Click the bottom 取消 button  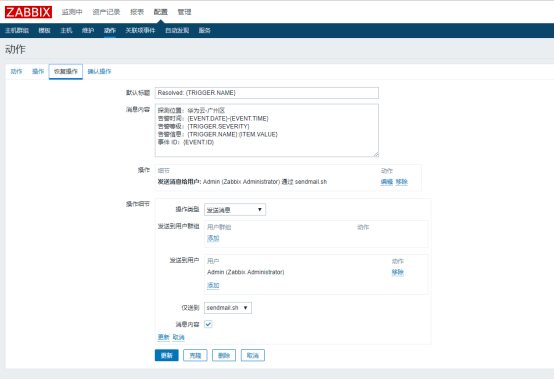253,355
